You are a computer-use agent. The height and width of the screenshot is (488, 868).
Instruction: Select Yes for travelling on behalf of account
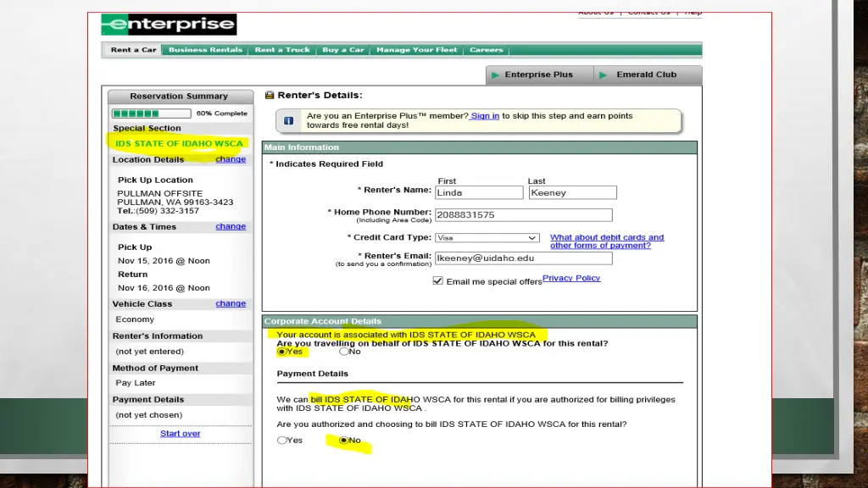click(281, 352)
